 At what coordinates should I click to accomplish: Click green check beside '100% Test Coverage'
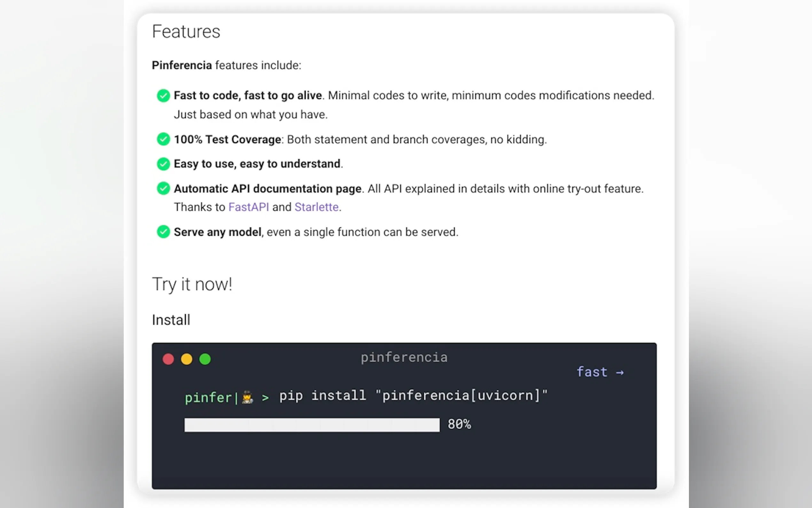(x=163, y=139)
